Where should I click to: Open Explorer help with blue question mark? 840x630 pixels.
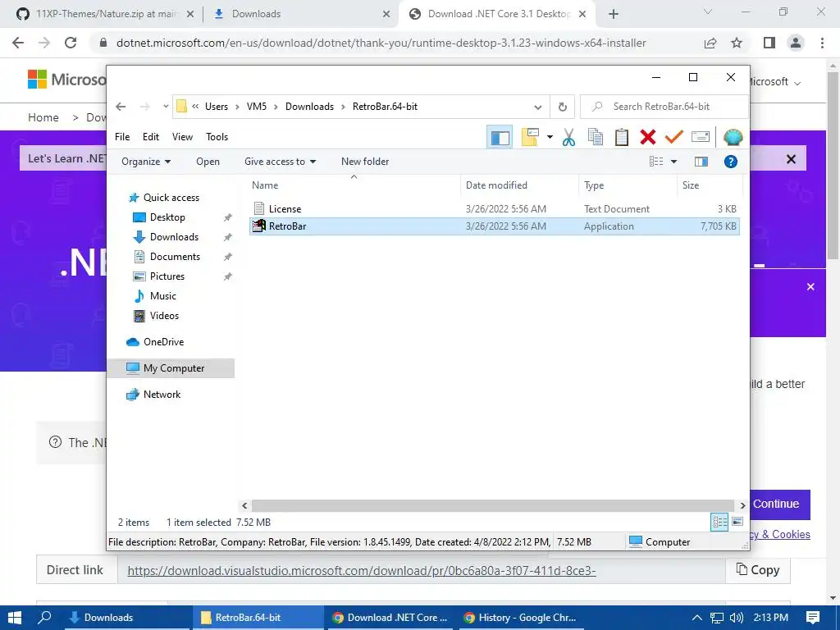[731, 162]
